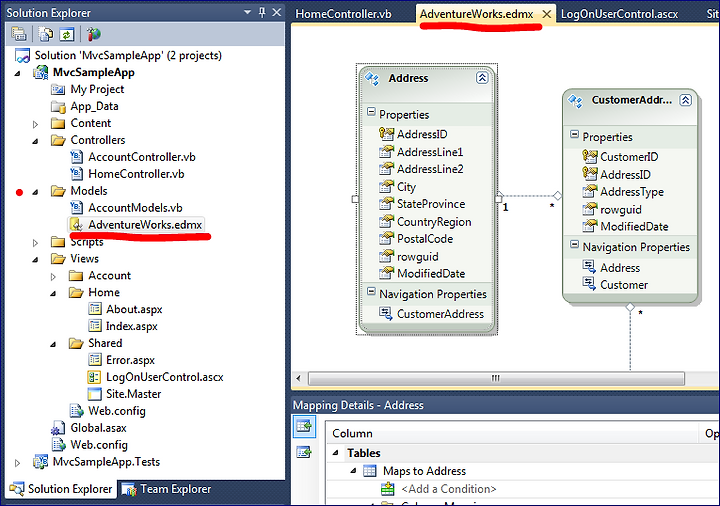
Task: Collapse the Shared folder
Action: [x=53, y=344]
